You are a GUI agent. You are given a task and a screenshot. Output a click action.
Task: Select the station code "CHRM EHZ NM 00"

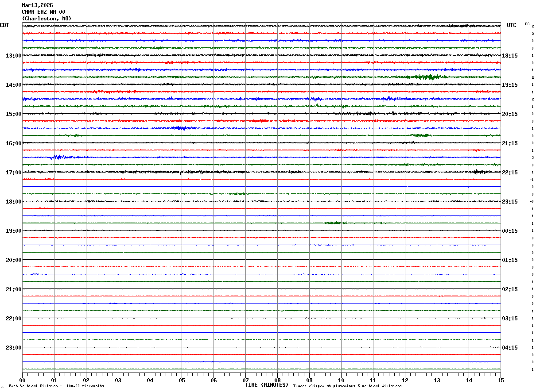click(x=43, y=12)
